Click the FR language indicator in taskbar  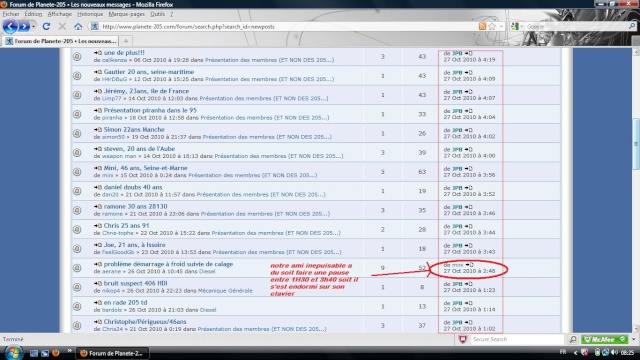563,352
